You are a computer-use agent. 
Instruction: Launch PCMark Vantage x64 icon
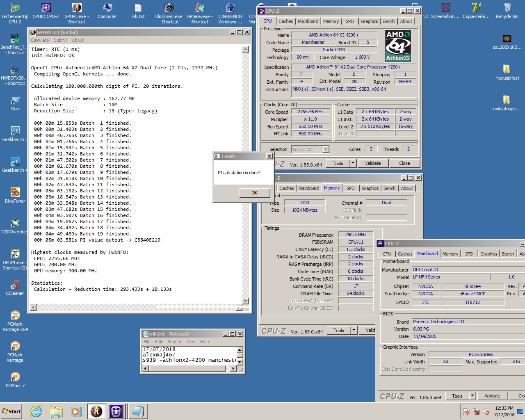pyautogui.click(x=15, y=321)
